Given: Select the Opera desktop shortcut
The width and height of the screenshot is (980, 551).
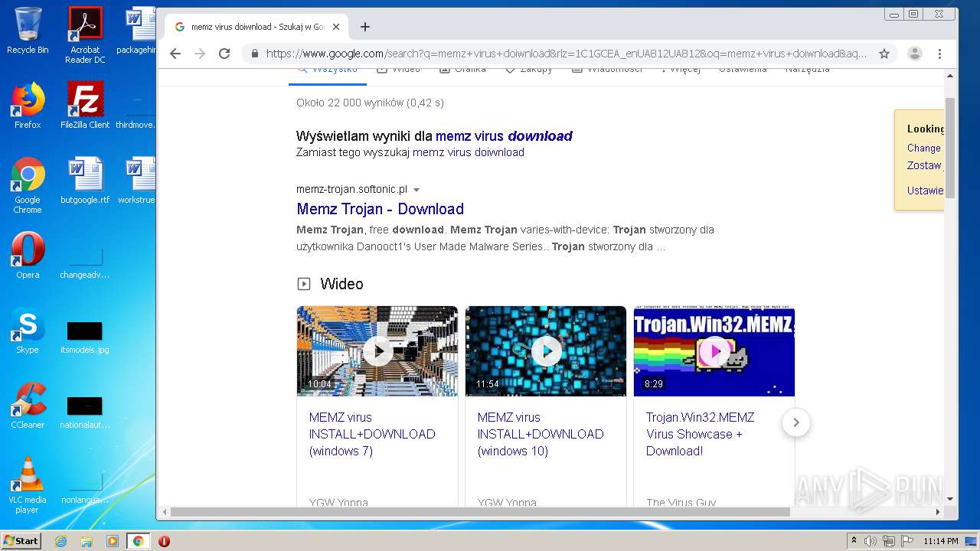Looking at the screenshot, I should 28,256.
